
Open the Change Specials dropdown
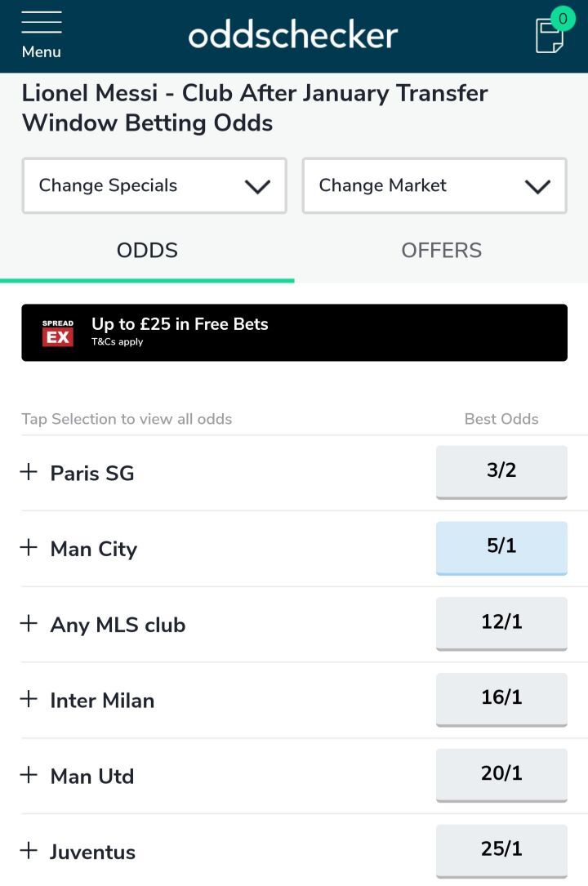[154, 186]
